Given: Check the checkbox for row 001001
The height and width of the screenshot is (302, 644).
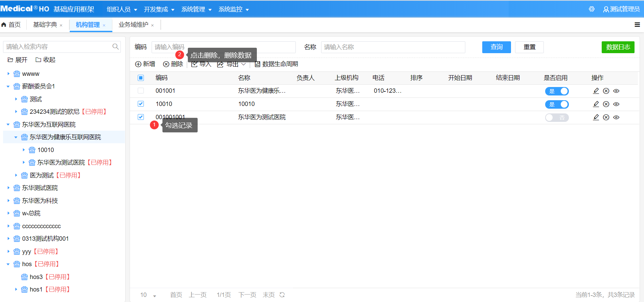Looking at the screenshot, I should [141, 91].
